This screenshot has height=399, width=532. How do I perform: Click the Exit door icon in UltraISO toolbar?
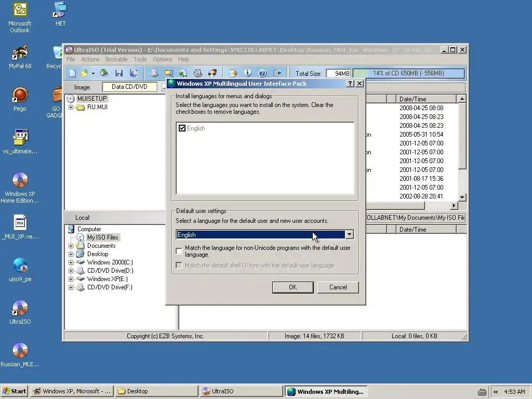[277, 73]
